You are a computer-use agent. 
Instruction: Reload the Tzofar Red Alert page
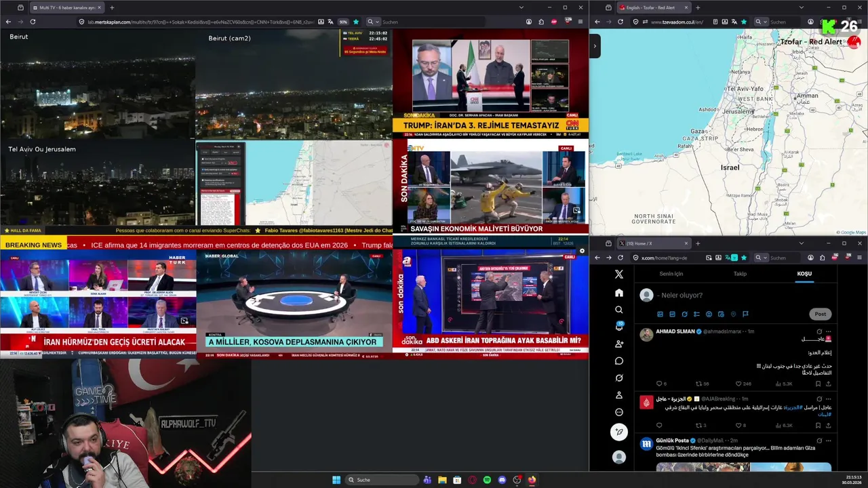pyautogui.click(x=620, y=22)
